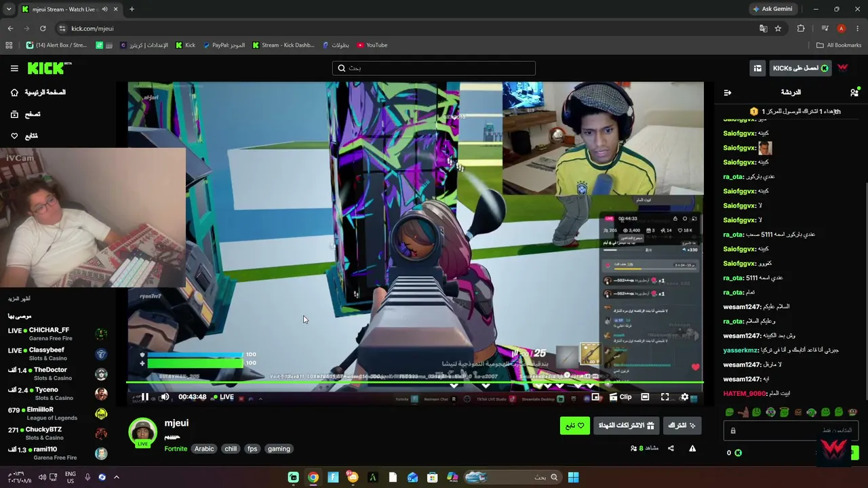
Task: Select the gaming tag
Action: (279, 449)
